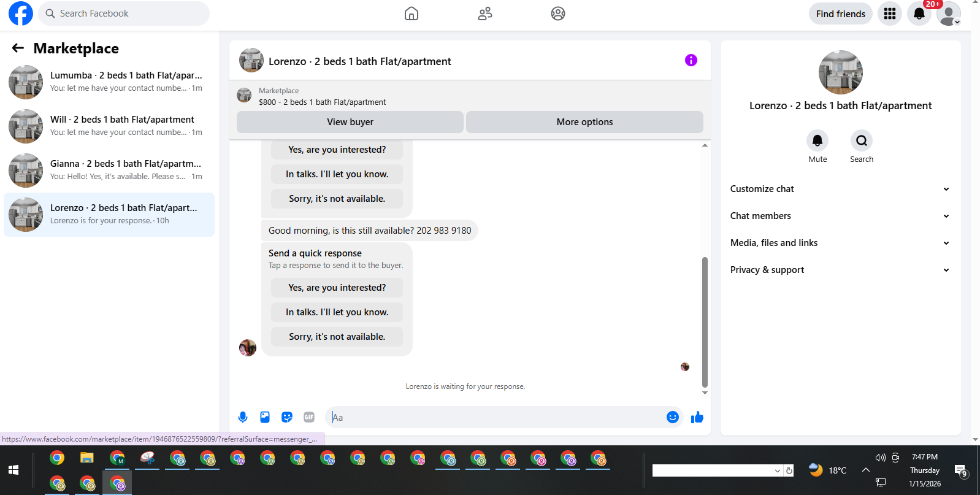This screenshot has height=495, width=980.
Task: Click the upper 'In talks. I'll let you know.' response
Action: 337,174
